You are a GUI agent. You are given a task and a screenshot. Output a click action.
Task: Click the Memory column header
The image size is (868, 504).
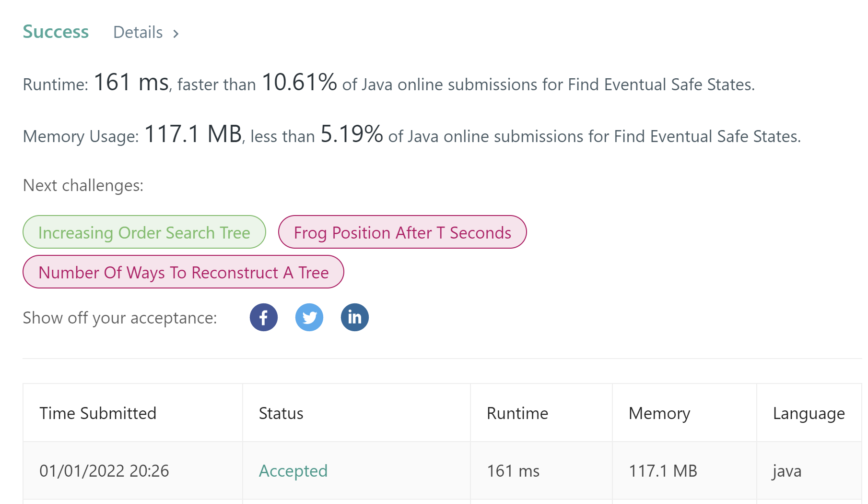pyautogui.click(x=659, y=413)
